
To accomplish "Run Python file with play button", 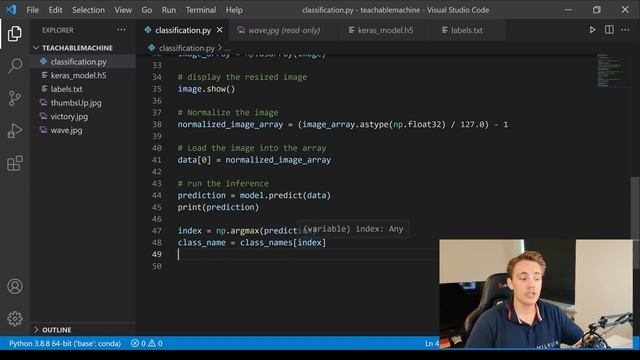I will (592, 30).
